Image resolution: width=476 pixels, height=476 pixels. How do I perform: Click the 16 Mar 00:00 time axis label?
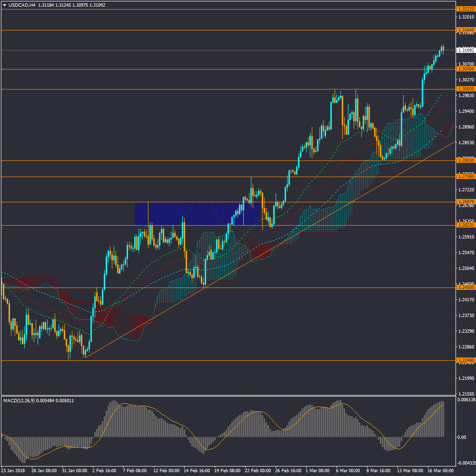(x=440, y=471)
